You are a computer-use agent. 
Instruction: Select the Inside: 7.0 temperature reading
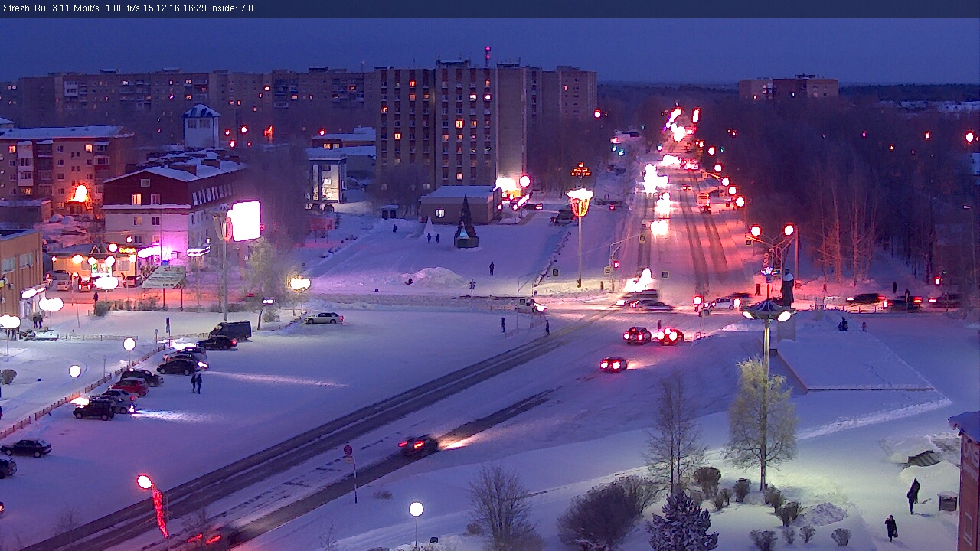click(232, 8)
